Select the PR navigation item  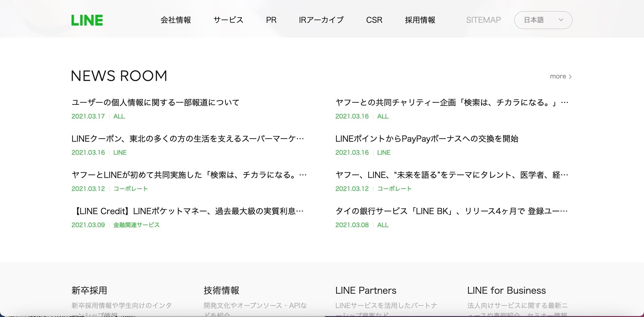tap(271, 20)
